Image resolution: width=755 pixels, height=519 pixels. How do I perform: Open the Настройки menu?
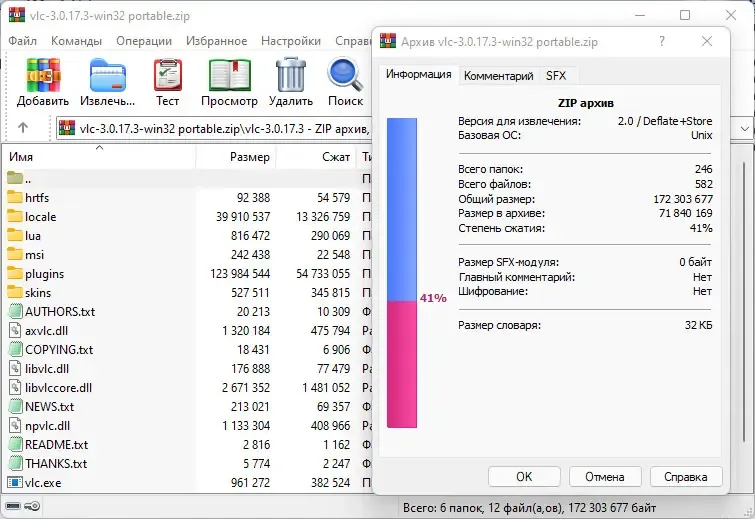tap(290, 41)
